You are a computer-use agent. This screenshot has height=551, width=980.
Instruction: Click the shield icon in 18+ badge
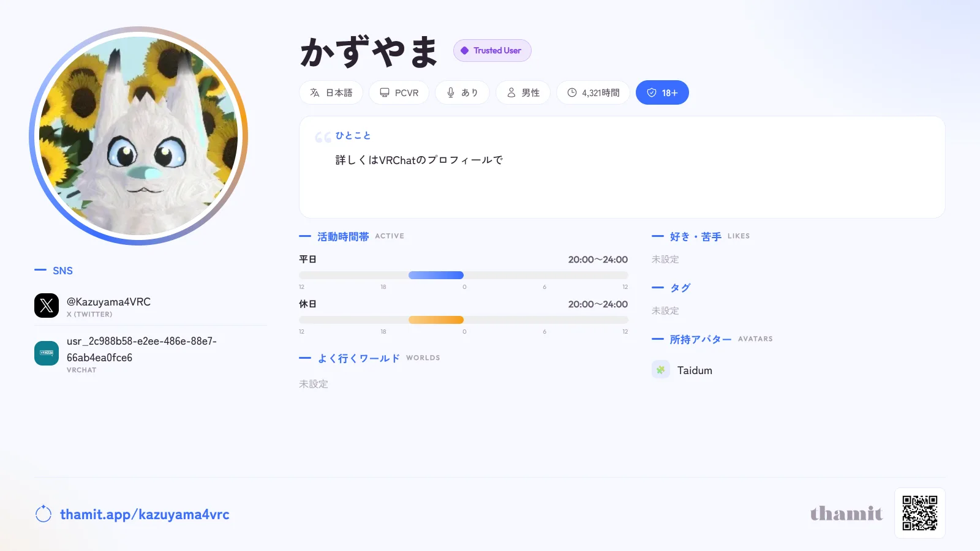[x=652, y=92]
